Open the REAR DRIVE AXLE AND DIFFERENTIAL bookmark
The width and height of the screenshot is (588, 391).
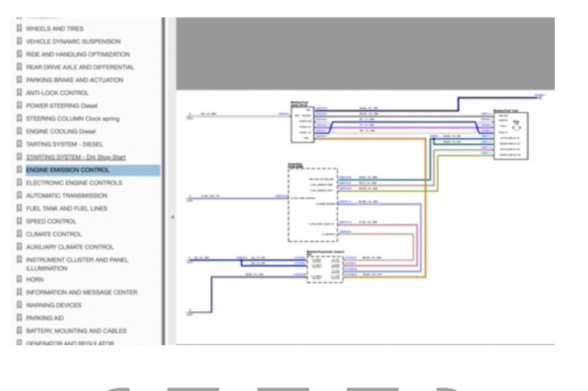pos(80,67)
